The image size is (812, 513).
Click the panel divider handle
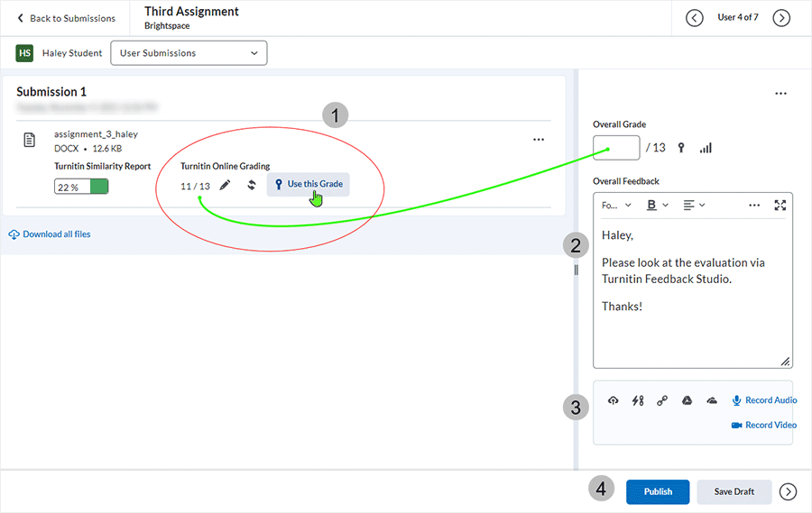tap(576, 270)
